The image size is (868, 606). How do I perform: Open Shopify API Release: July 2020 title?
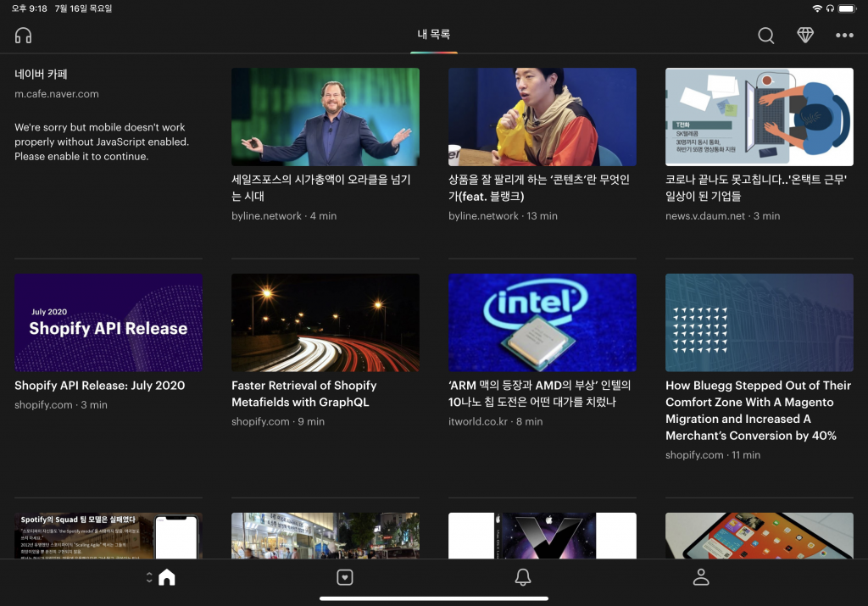coord(100,385)
